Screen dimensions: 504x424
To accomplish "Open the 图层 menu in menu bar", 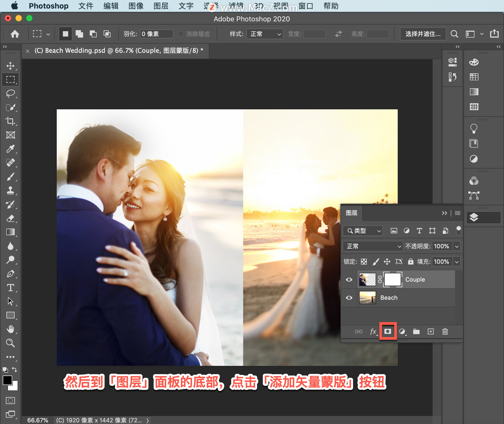I will (161, 6).
